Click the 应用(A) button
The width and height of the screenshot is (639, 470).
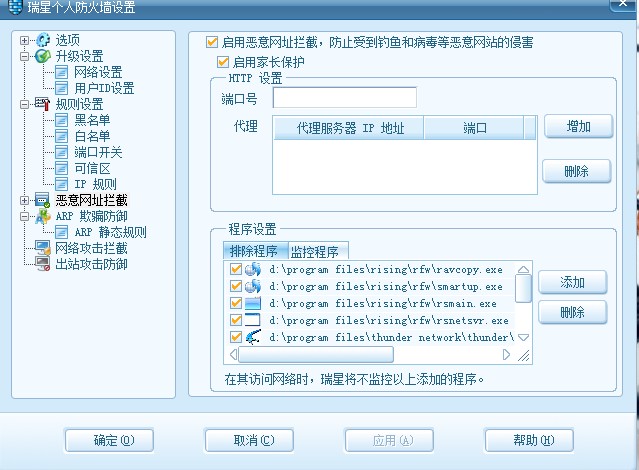click(389, 440)
